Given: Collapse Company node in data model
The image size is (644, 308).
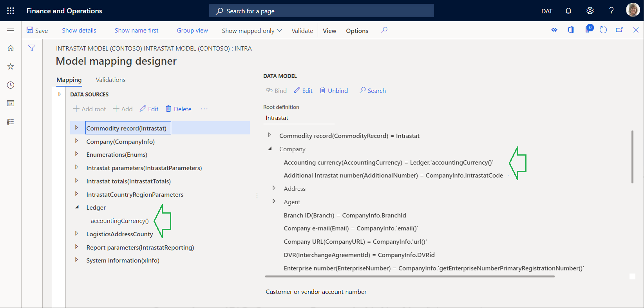Looking at the screenshot, I should click(x=270, y=149).
